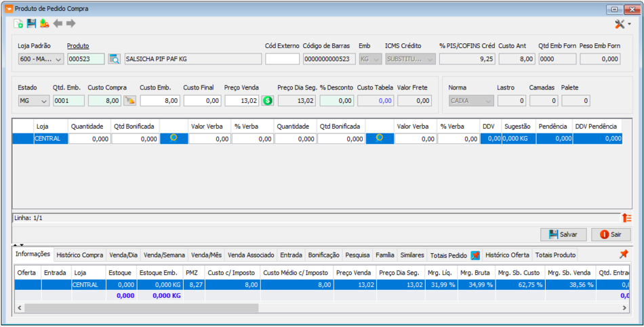Click the new document icon in toolbar
Screen dimensions: 644x327
point(18,24)
